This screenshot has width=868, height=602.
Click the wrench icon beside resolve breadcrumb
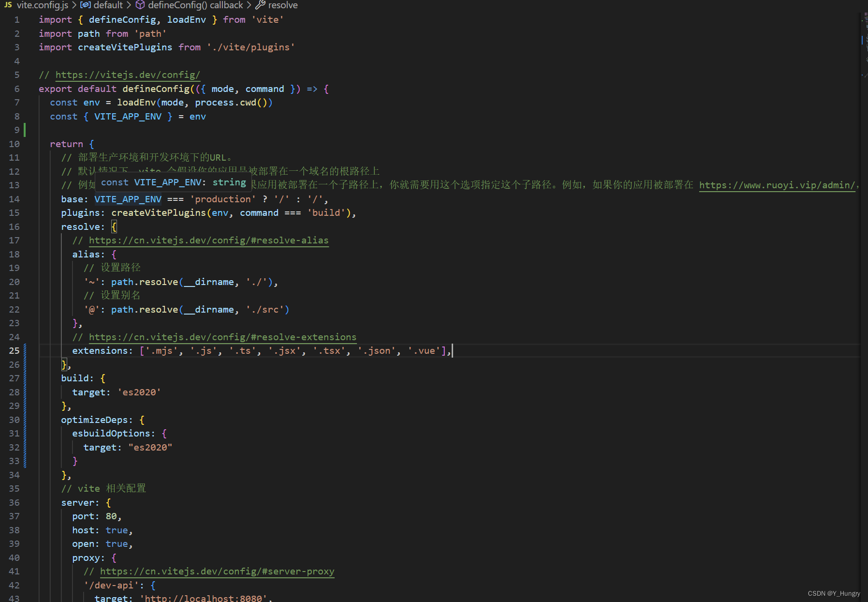(x=259, y=5)
